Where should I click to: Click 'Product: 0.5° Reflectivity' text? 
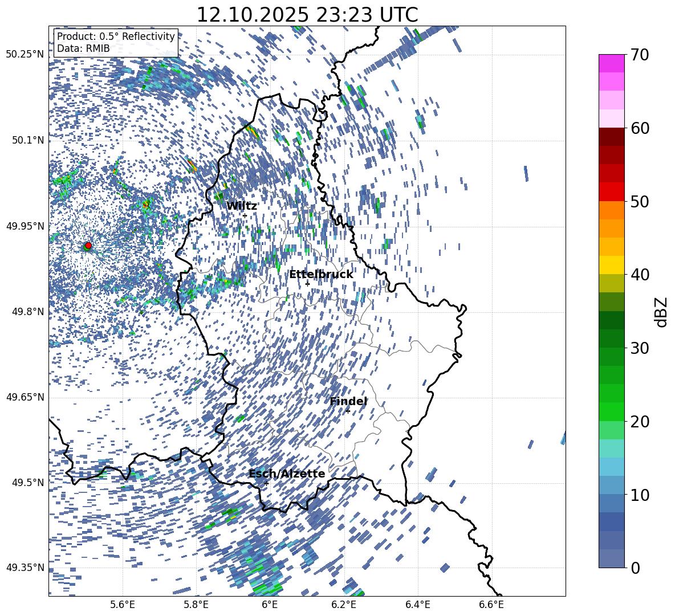[116, 36]
